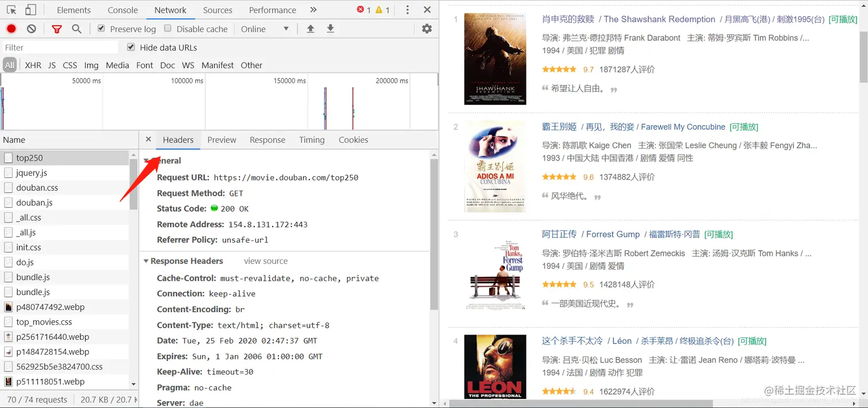Screen dimensions: 868x408
Task: Switch to the Performance tab
Action: 273,10
